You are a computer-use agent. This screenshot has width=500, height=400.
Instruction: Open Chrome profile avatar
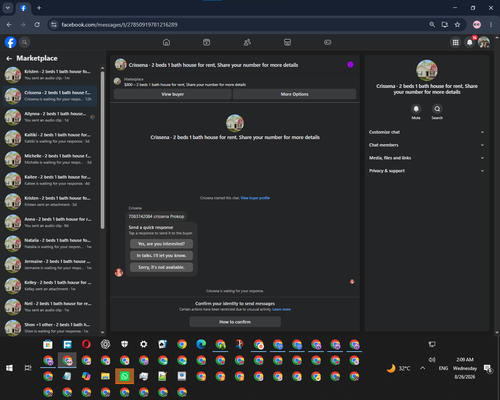click(477, 25)
